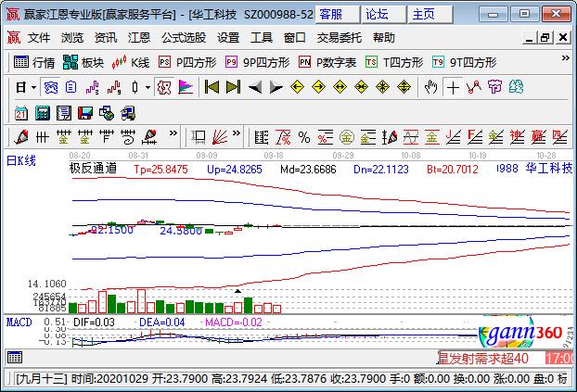Viewport: 577px width, 392px height.
Task: Click the red 赢 lines icon
Action: coord(538,137)
